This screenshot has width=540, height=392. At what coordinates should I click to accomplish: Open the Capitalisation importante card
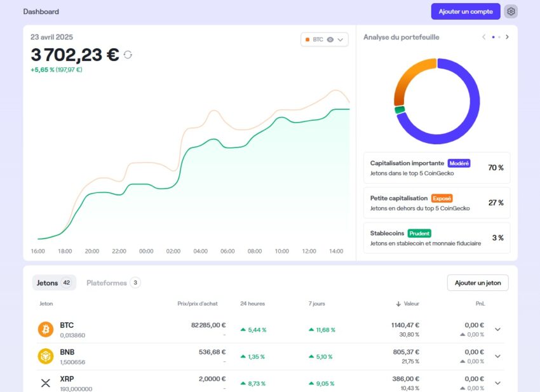click(436, 168)
